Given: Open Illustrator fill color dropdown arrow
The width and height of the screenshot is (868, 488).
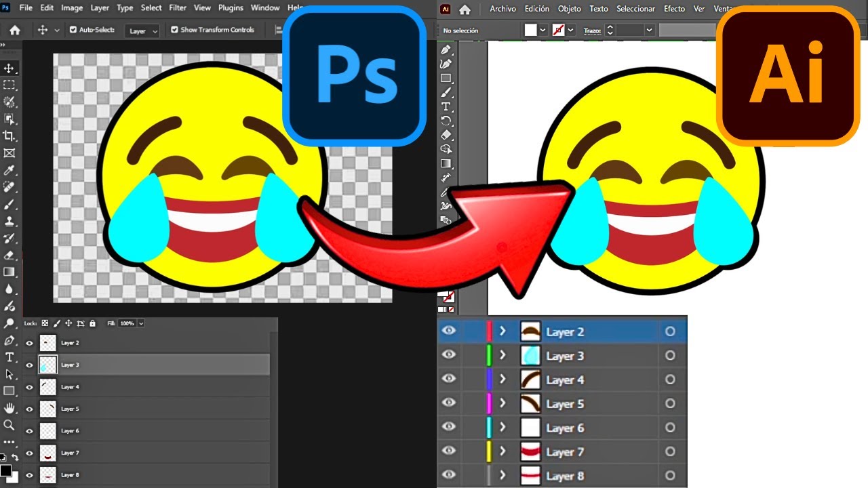Looking at the screenshot, I should click(x=543, y=30).
